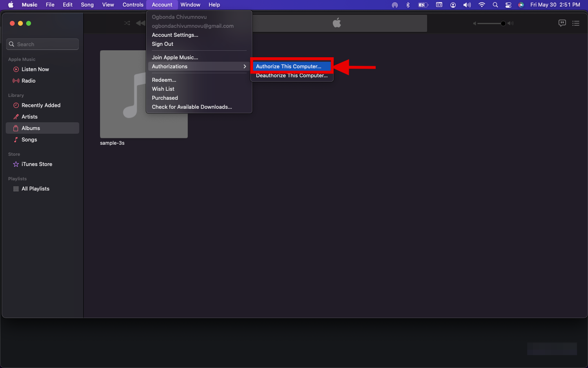The width and height of the screenshot is (588, 368).
Task: Expand the Authorizations submenu
Action: (199, 67)
